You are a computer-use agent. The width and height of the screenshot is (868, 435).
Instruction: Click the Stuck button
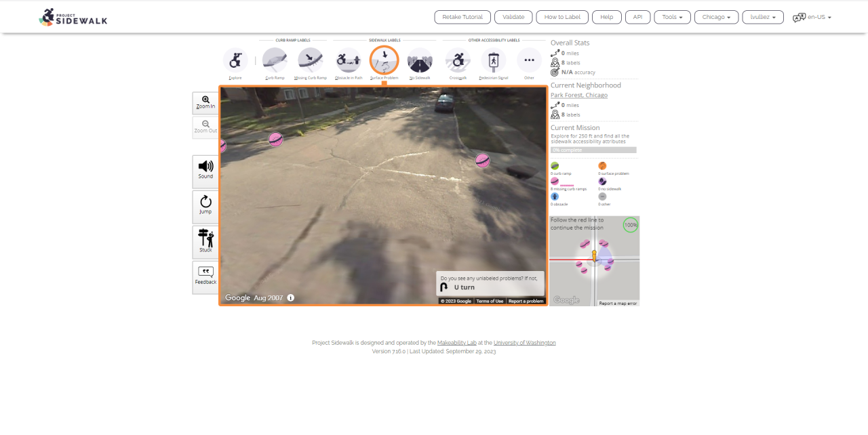[205, 242]
